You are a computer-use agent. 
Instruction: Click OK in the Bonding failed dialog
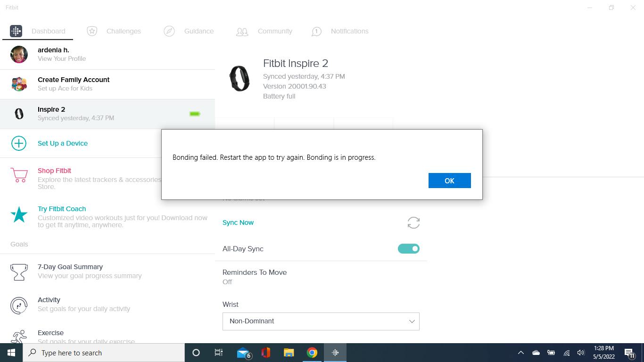click(x=449, y=181)
